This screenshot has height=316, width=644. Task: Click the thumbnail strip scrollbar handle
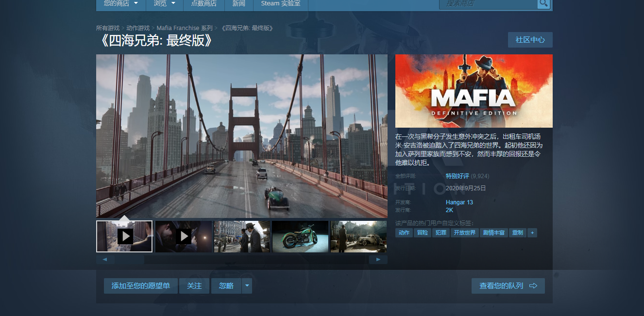point(130,260)
